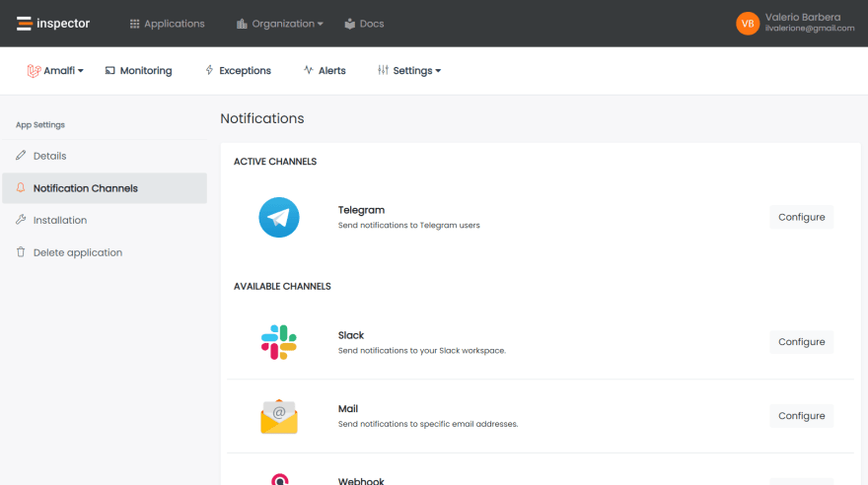Click 'Send notifications to Telegram users' text
The width and height of the screenshot is (868, 485).
click(409, 225)
